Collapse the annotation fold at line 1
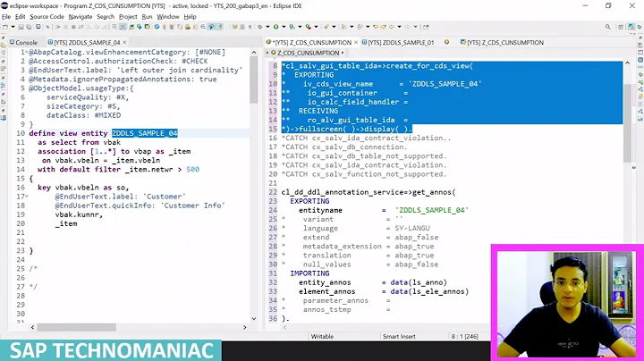644x361 pixels. 27,52
